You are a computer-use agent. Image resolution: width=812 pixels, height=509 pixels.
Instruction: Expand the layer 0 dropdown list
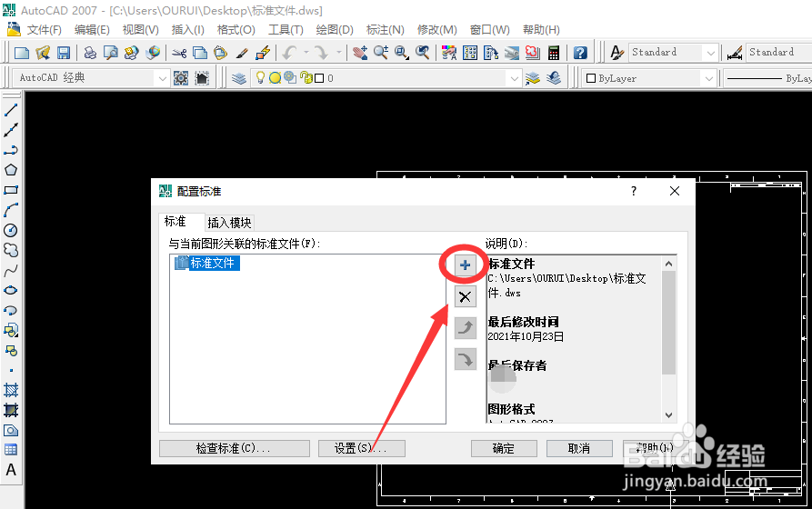pos(514,78)
